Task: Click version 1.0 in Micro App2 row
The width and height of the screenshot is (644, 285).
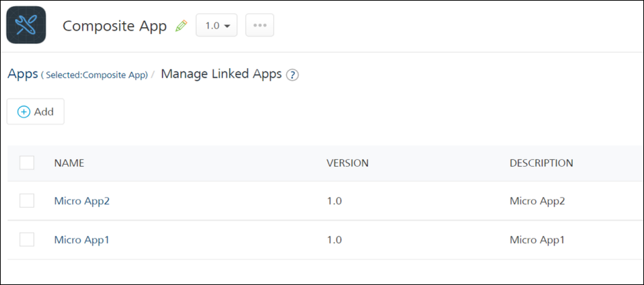Action: pos(335,201)
